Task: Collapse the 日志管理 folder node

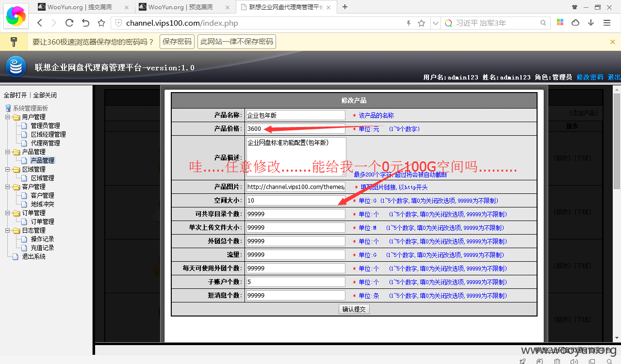Action: (x=8, y=230)
